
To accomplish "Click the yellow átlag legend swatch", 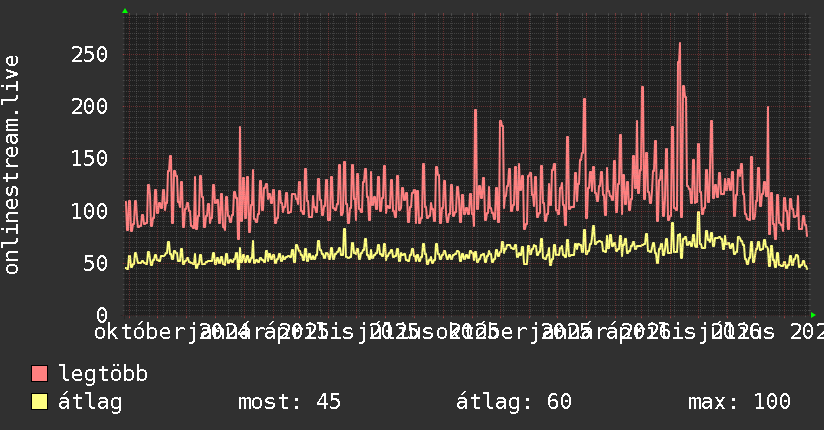I will [x=39, y=402].
